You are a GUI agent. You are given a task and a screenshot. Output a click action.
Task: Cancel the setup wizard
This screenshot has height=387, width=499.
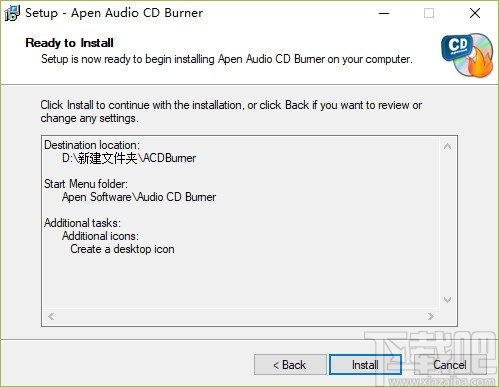point(450,364)
